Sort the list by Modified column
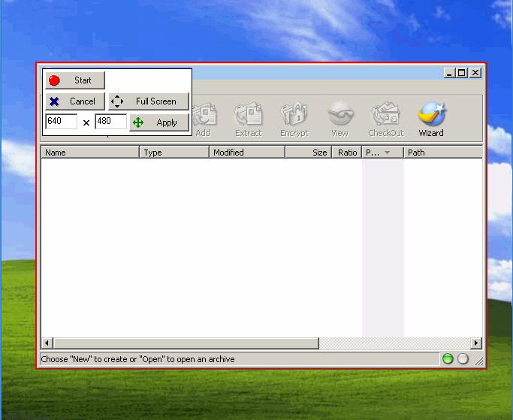 [x=247, y=153]
